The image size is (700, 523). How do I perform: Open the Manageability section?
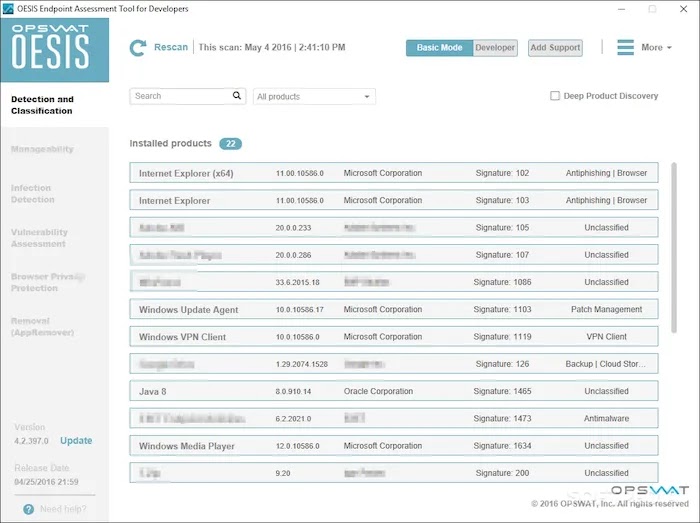(42, 149)
